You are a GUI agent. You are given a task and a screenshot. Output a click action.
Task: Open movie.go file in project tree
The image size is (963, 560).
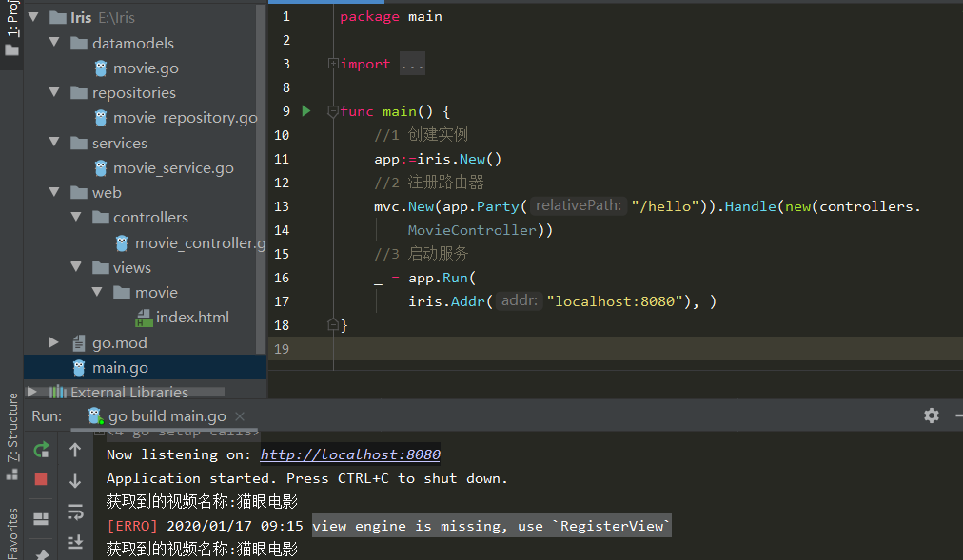pyautogui.click(x=146, y=68)
